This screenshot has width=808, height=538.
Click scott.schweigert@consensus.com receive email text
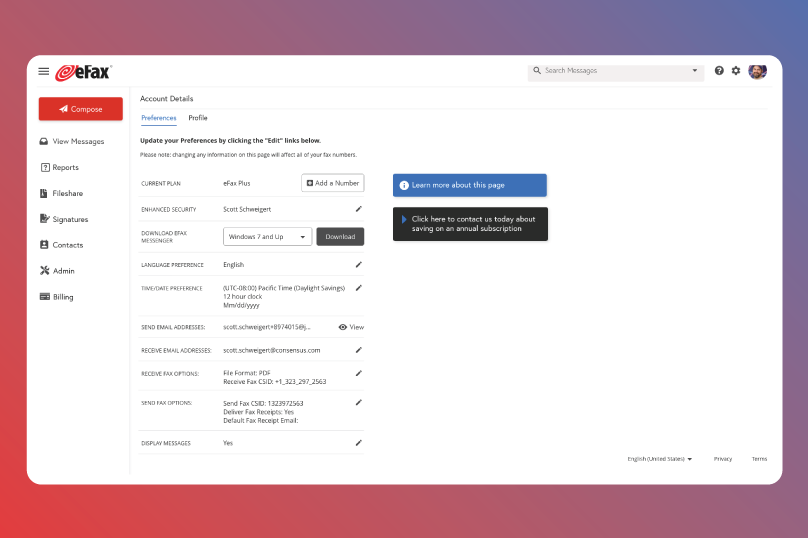(272, 350)
